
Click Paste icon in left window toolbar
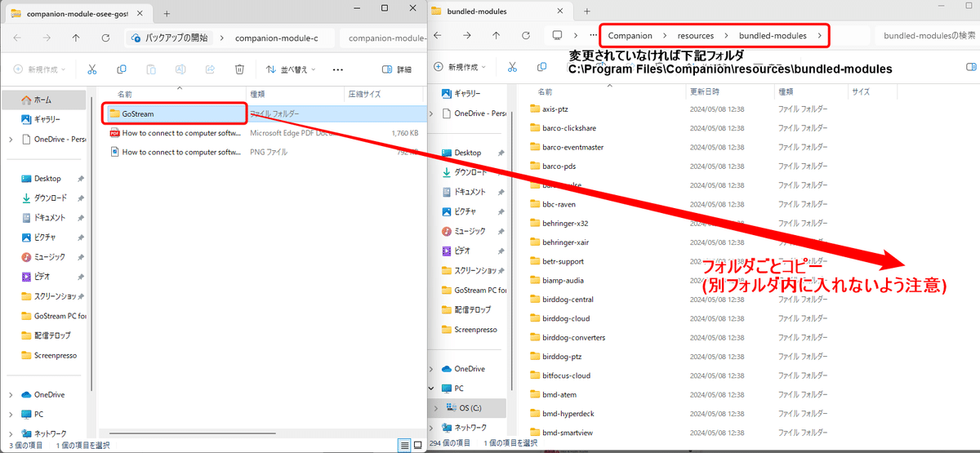pos(151,69)
